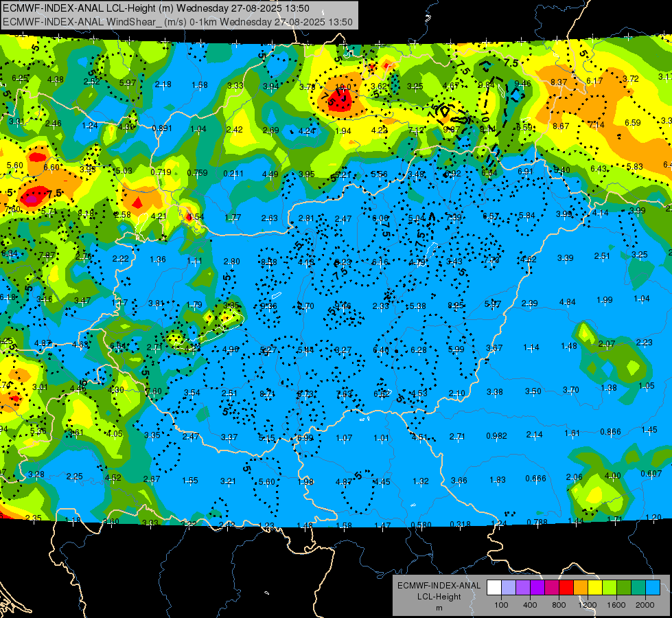Click the legend tick value 800
Viewport: 672px width, 618px height.
[559, 605]
